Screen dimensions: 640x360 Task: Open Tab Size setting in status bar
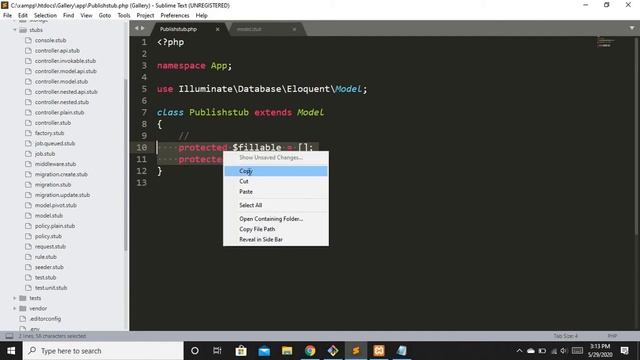565,336
